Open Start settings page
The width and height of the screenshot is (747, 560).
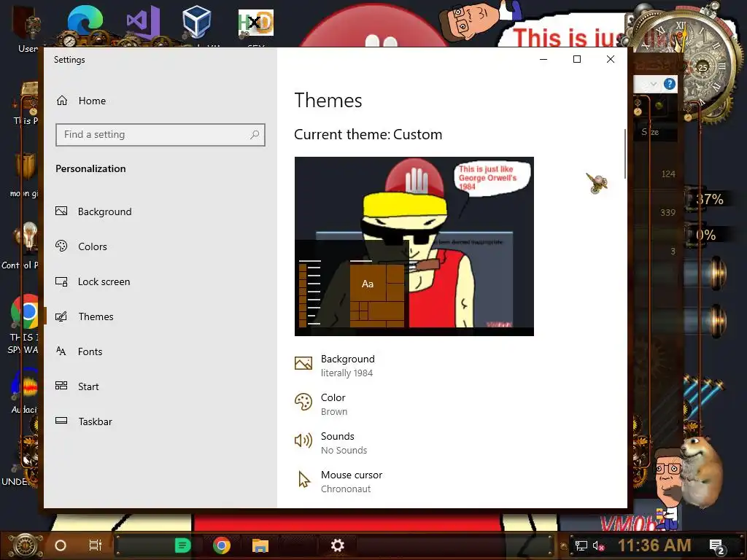pyautogui.click(x=77, y=386)
